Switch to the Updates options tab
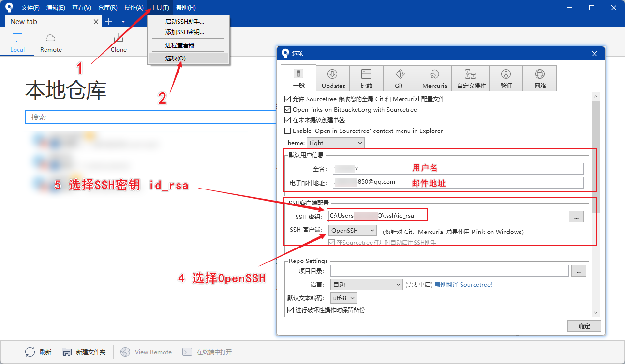The width and height of the screenshot is (625, 364). click(333, 78)
